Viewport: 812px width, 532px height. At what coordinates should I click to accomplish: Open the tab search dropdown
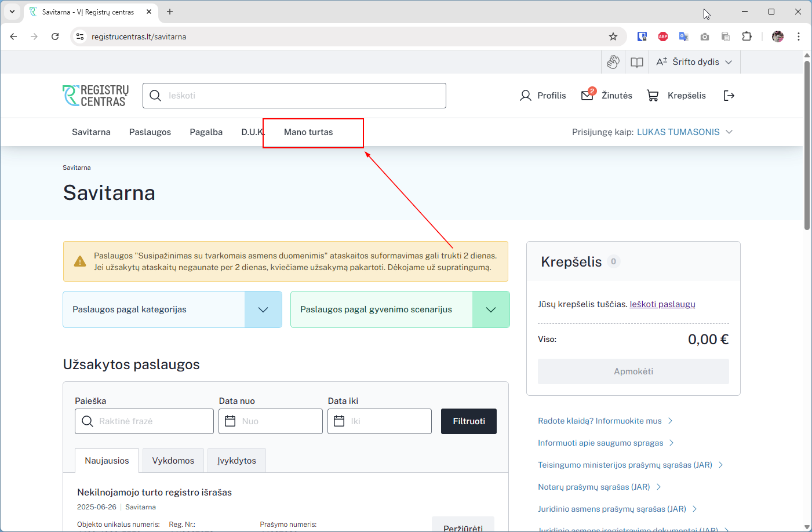pos(12,12)
